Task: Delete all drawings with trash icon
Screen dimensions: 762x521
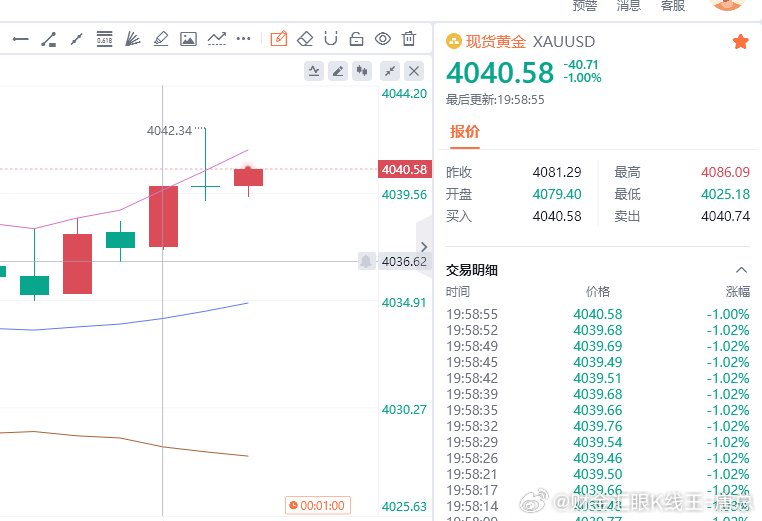Action: pos(409,38)
